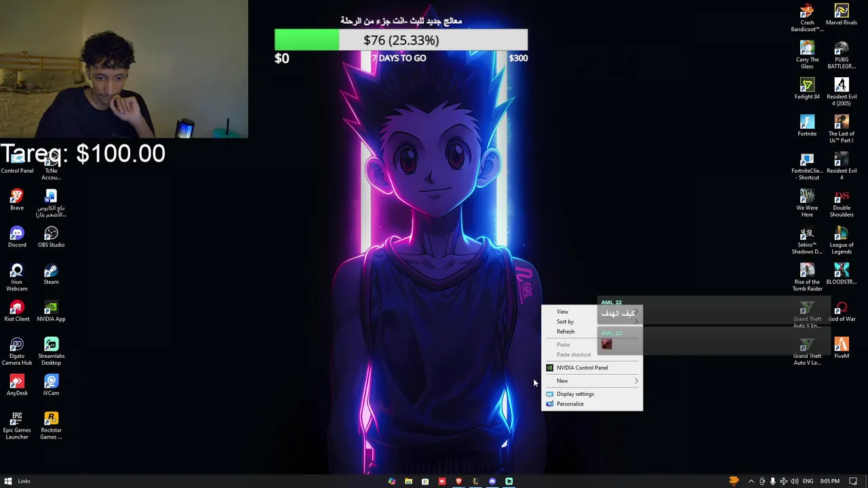Open the clock showing 8:05 PM
Image resolution: width=868 pixels, height=488 pixels.
(x=830, y=481)
